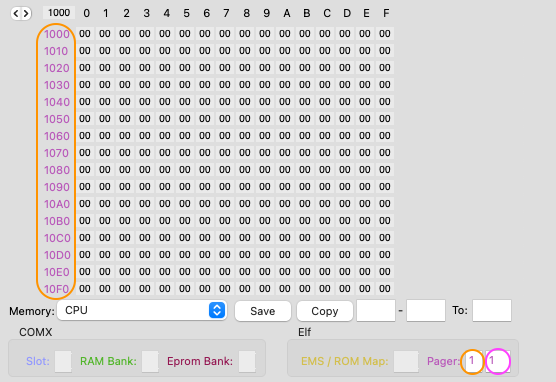556x382 pixels.
Task: Click the first Pager value field
Action: coord(473,361)
